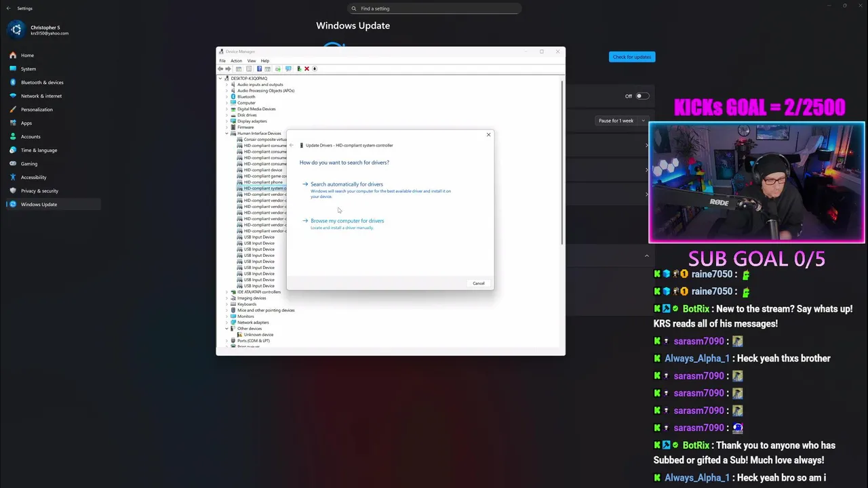Choose Search automatically for drivers

[377, 190]
